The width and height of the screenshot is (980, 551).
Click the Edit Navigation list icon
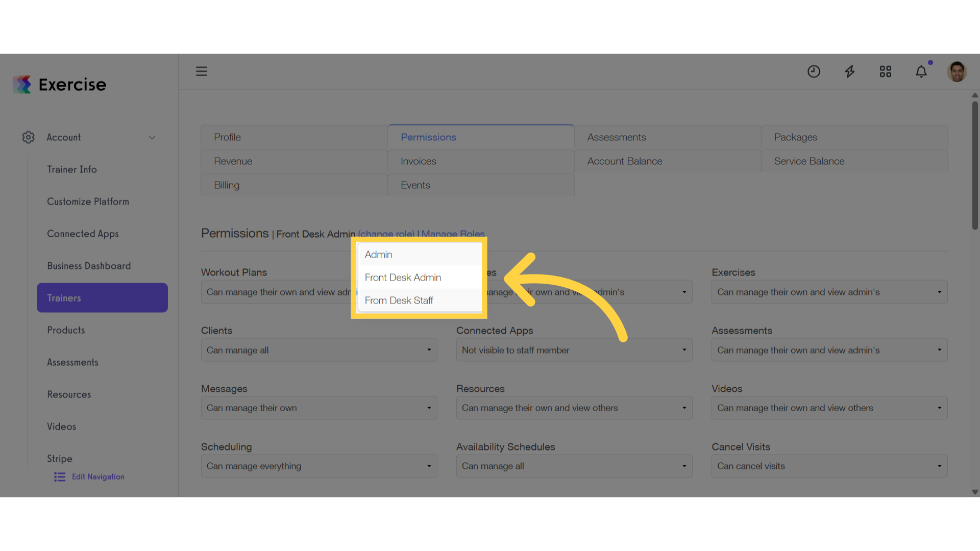pos(60,477)
